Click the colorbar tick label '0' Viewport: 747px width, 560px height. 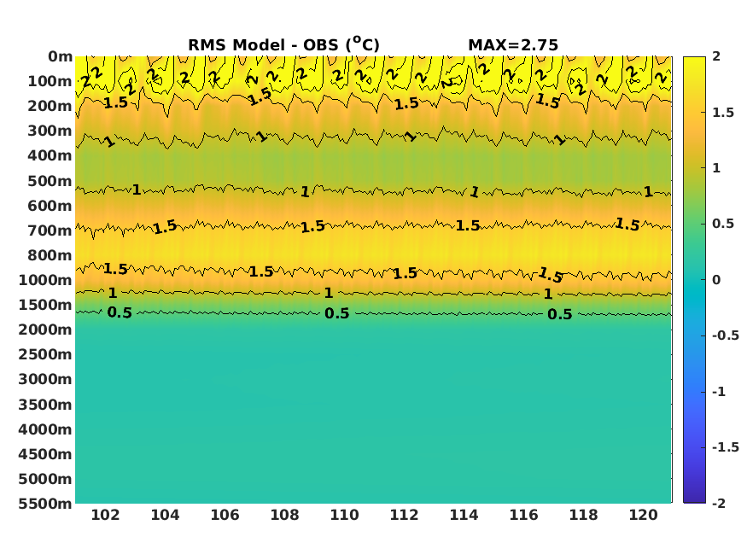pos(716,280)
